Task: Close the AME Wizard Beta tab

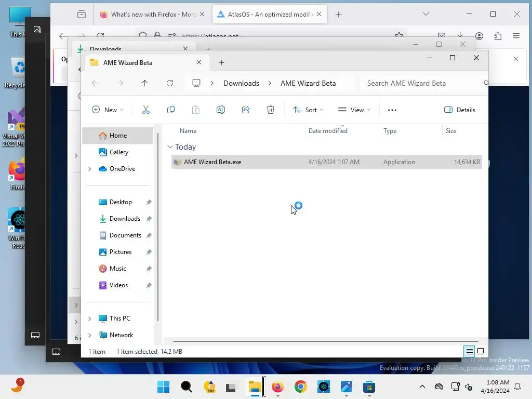Action: (x=199, y=62)
